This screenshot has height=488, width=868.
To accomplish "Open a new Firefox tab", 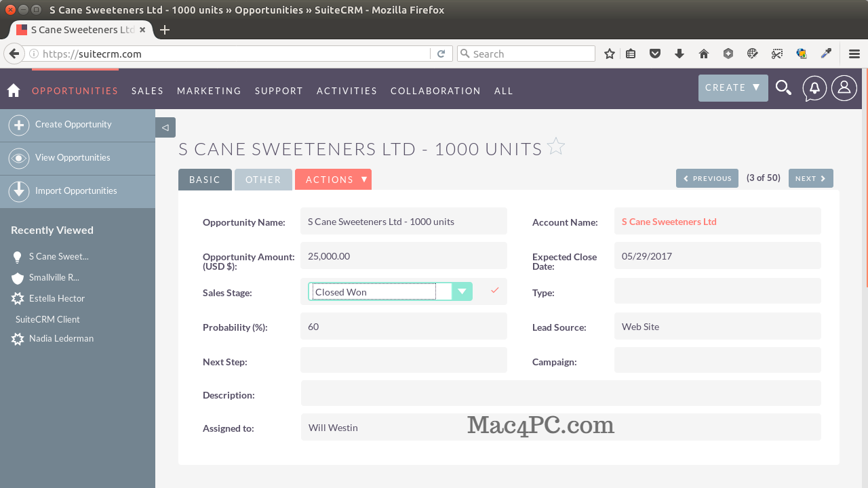I will (x=164, y=30).
